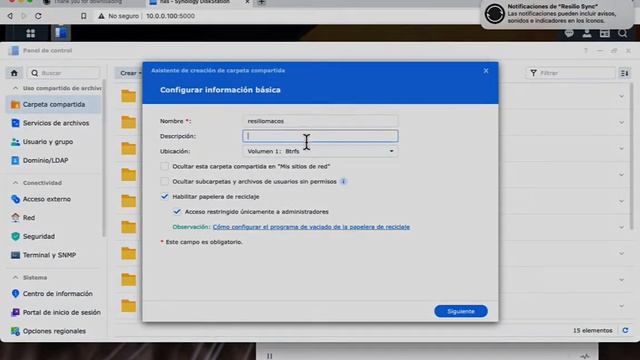Click the pause control at bottom

[x=269, y=356]
